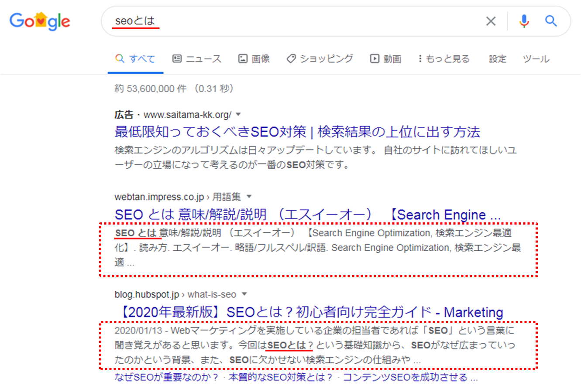Clear the search box with X icon
The image size is (581, 392).
(x=491, y=21)
